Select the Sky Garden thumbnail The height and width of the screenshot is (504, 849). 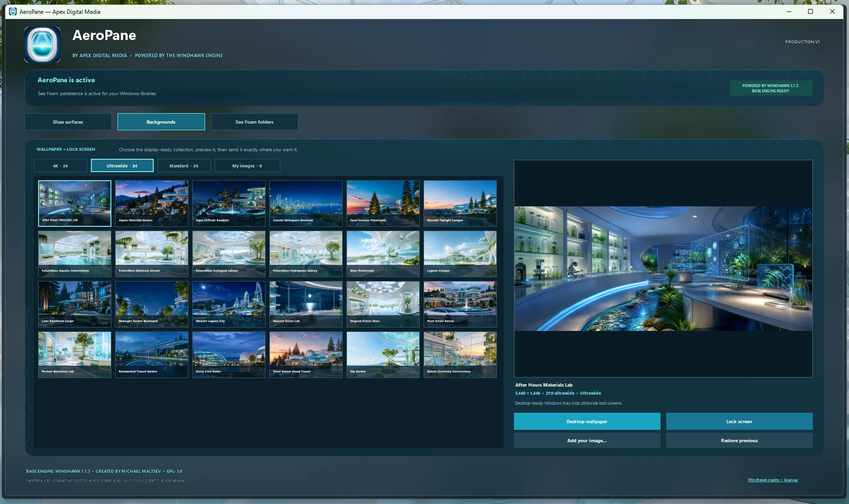(383, 355)
